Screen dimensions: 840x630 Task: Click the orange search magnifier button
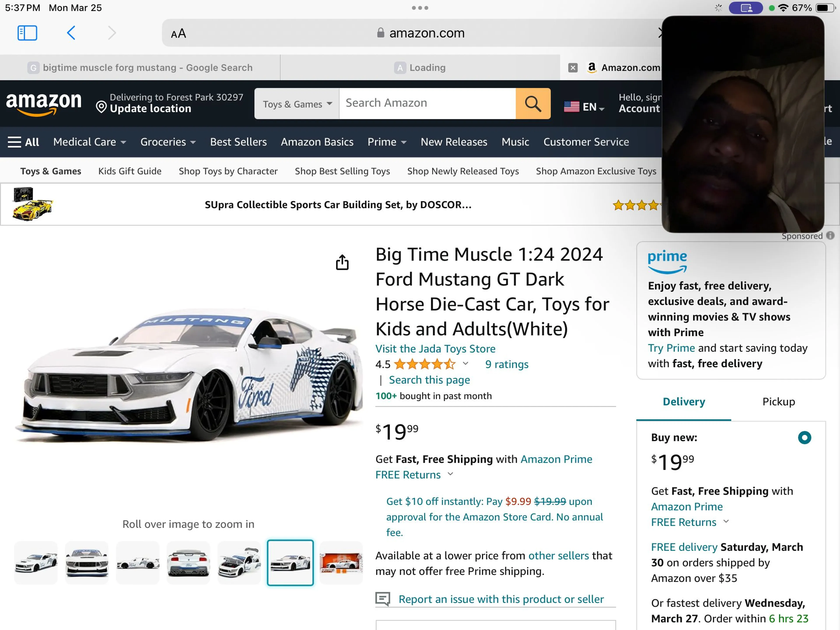pyautogui.click(x=533, y=104)
